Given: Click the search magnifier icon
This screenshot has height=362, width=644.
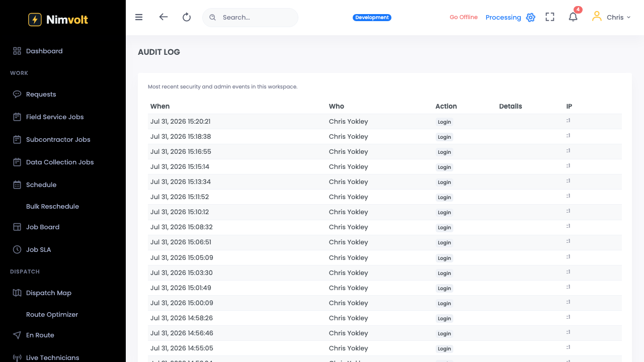Looking at the screenshot, I should (x=212, y=18).
